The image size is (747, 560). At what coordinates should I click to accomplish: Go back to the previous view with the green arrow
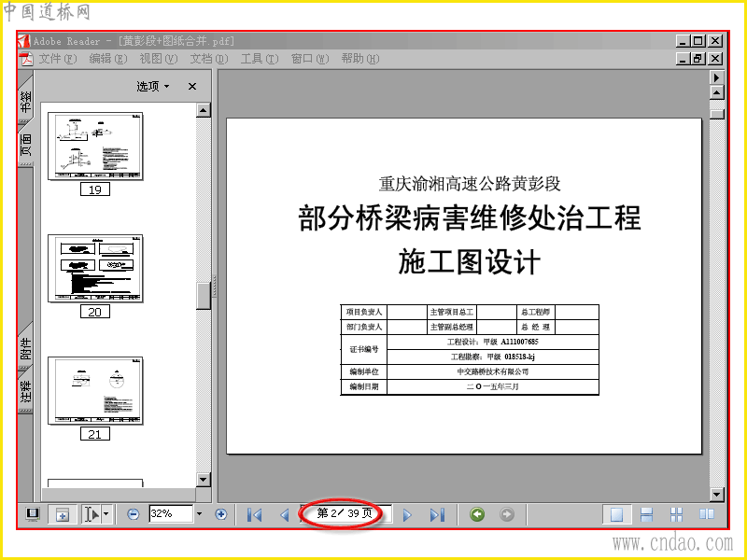click(477, 514)
